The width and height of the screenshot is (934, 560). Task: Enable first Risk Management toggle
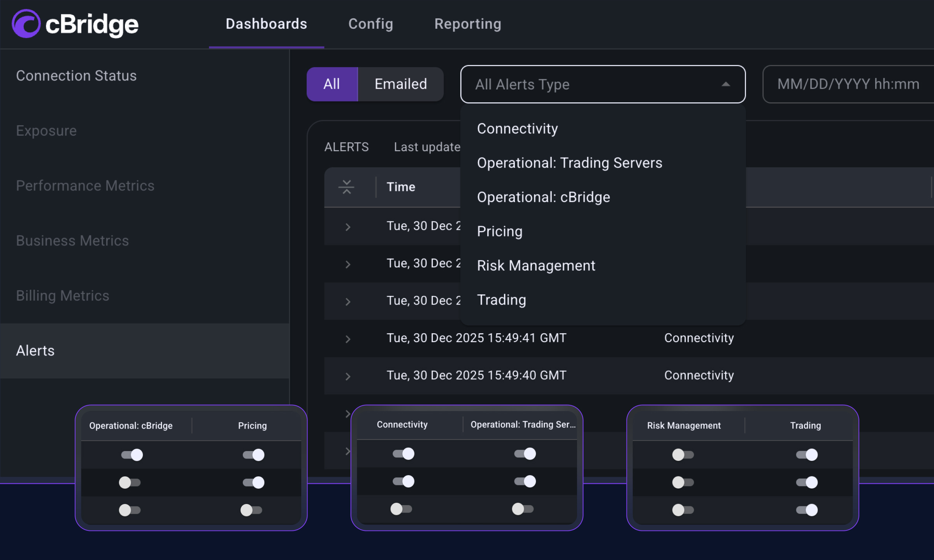click(683, 455)
